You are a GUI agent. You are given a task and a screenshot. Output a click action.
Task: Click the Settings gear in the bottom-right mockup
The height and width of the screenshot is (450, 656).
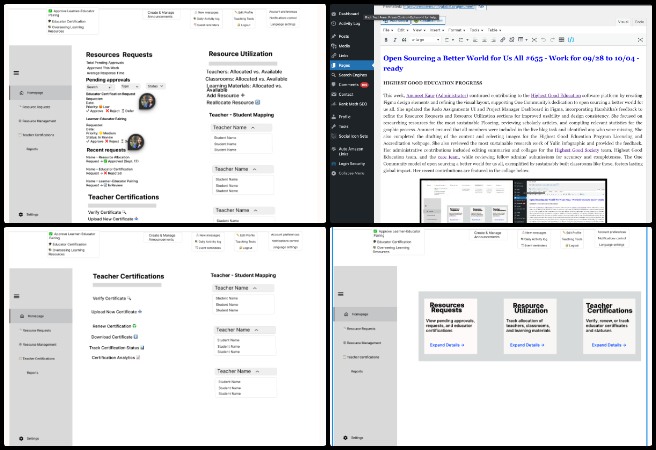click(x=346, y=438)
